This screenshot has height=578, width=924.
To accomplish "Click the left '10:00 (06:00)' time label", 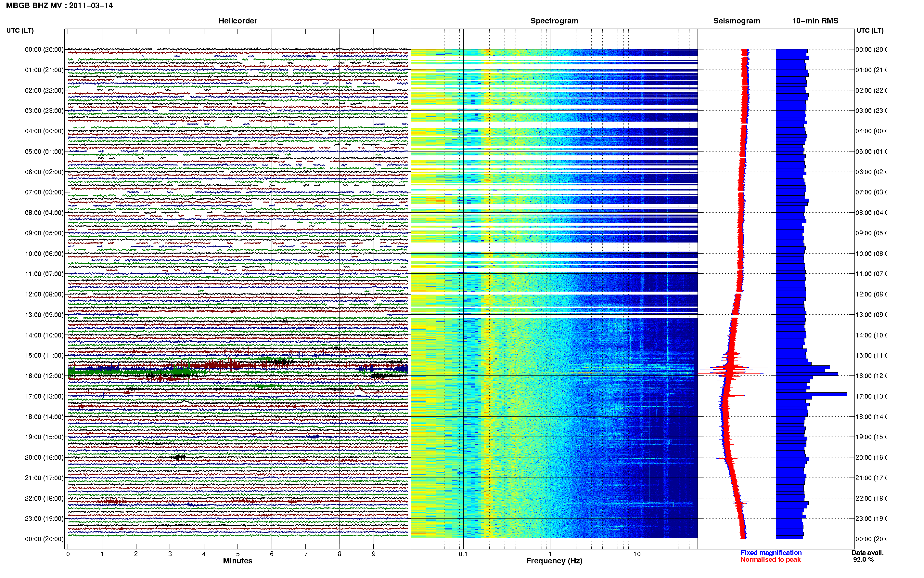I will point(44,254).
